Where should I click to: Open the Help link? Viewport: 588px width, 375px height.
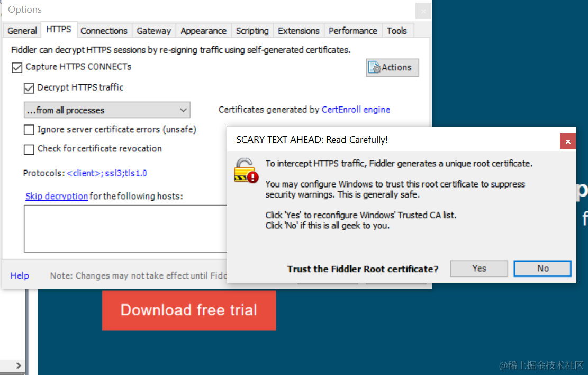20,276
